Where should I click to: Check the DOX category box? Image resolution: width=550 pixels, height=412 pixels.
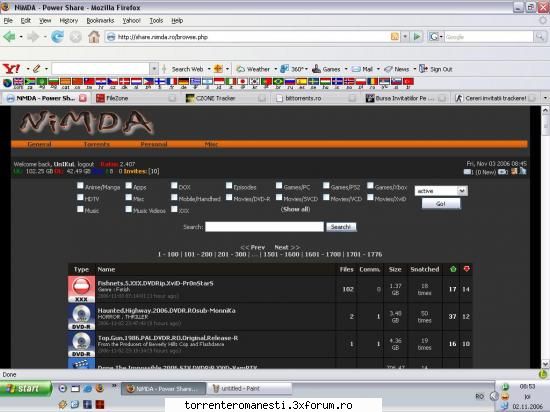point(174,185)
